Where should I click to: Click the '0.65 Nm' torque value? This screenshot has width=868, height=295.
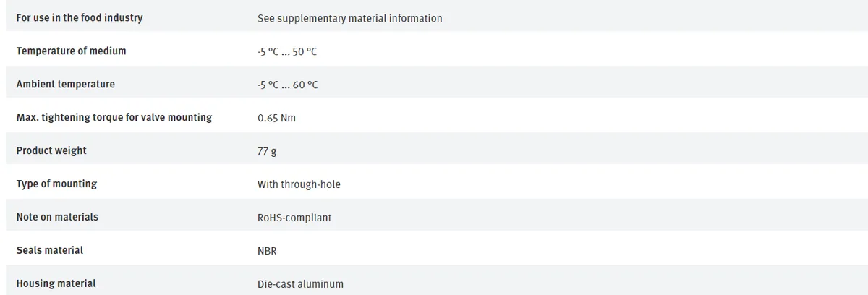click(276, 118)
